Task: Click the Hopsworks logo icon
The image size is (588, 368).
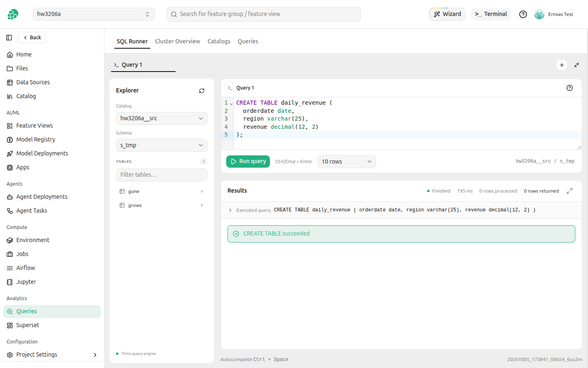Action: click(13, 14)
